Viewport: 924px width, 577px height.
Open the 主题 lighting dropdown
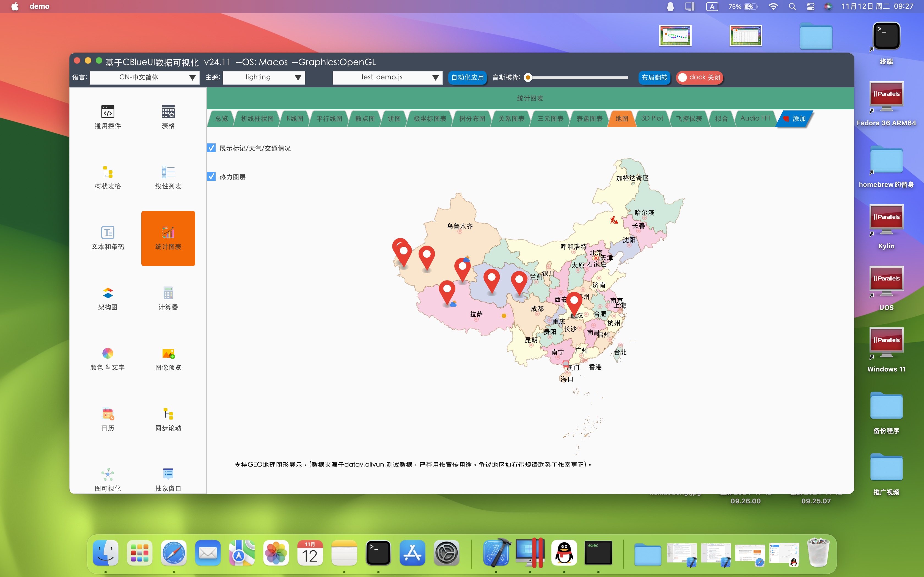coord(263,77)
